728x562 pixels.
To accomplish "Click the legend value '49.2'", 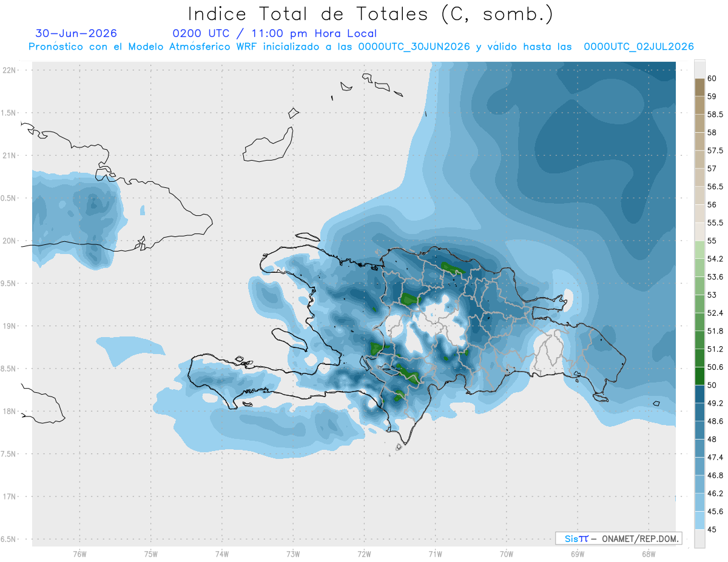I will tap(715, 403).
